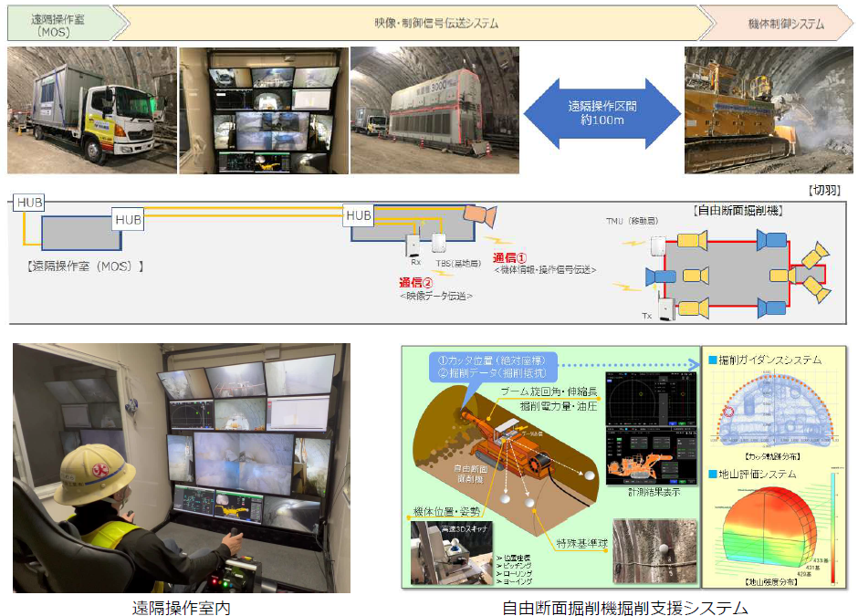
Task: Open the excavator machine photo at top right
Action: pyautogui.click(x=769, y=110)
